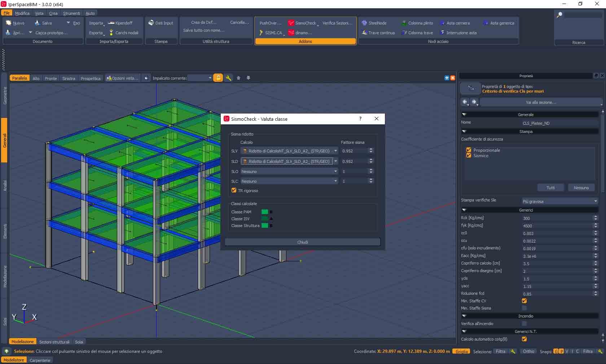Image resolution: width=606 pixels, height=364 pixels.
Task: Click the Classe ISV color swatch
Action: (x=265, y=218)
